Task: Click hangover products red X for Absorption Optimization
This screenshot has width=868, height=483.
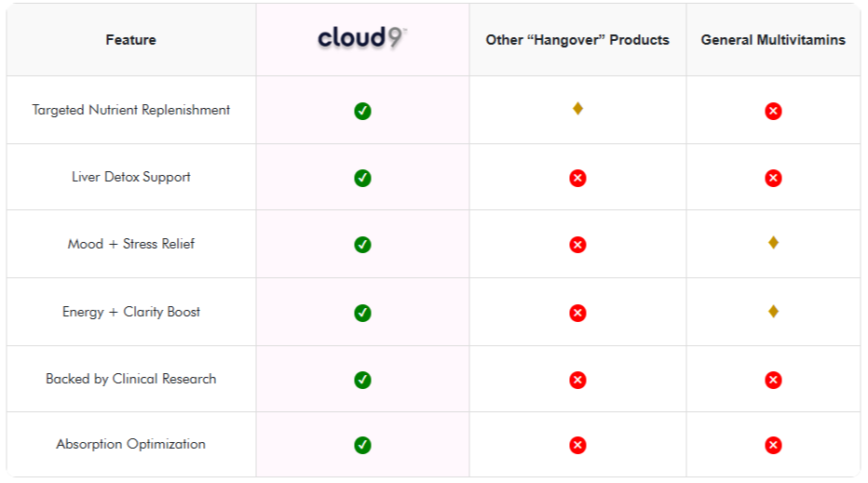Action: pyautogui.click(x=577, y=445)
